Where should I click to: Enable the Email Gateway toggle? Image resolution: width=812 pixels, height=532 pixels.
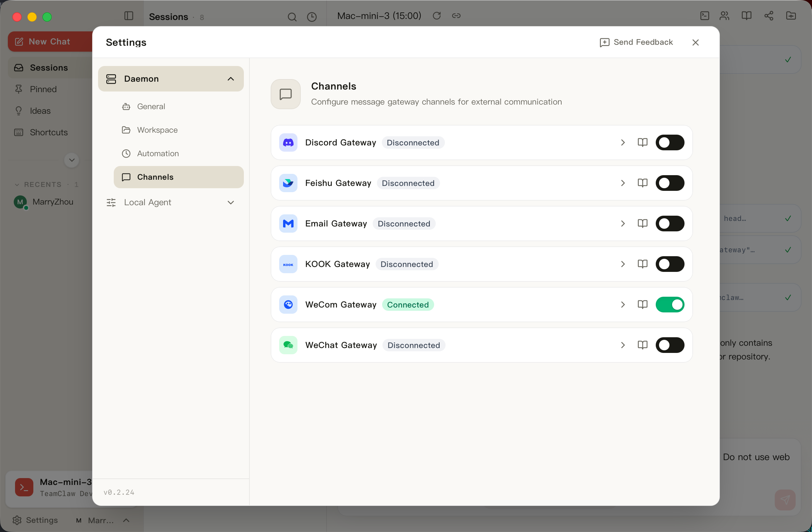pos(670,224)
